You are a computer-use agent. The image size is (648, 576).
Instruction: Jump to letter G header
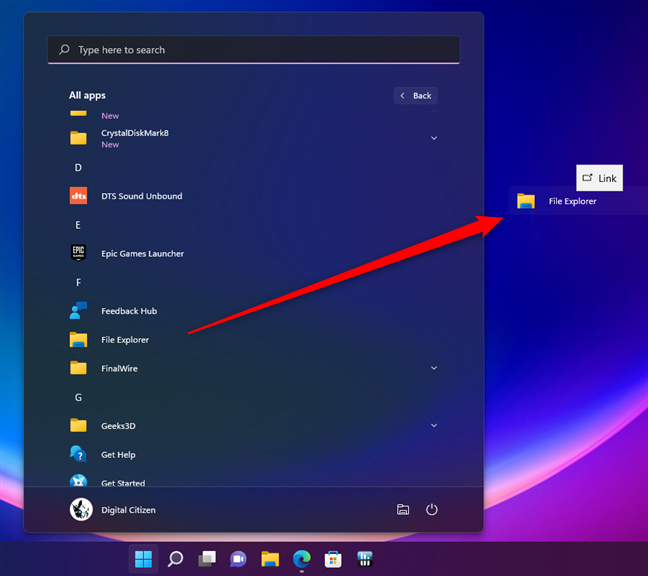pyautogui.click(x=78, y=397)
